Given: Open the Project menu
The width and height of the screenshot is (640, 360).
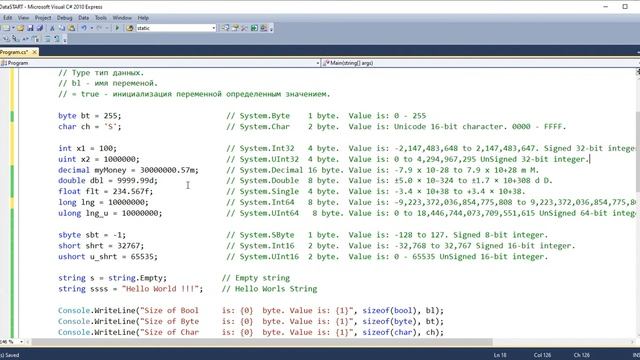Looking at the screenshot, I should tap(43, 18).
